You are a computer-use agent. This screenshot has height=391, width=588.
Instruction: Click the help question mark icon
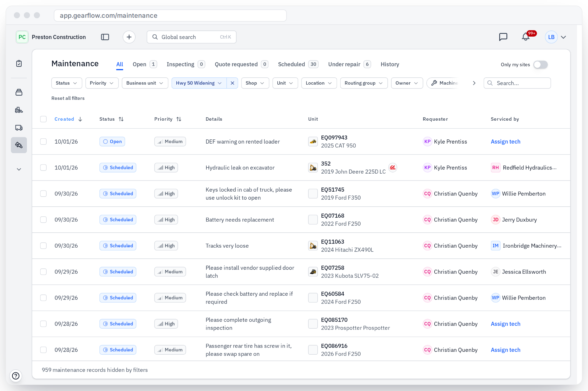click(16, 376)
